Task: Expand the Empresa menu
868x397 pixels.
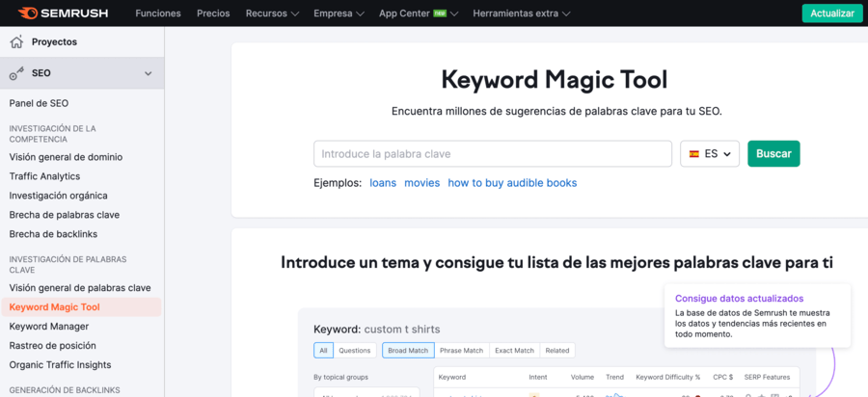Action: point(339,13)
